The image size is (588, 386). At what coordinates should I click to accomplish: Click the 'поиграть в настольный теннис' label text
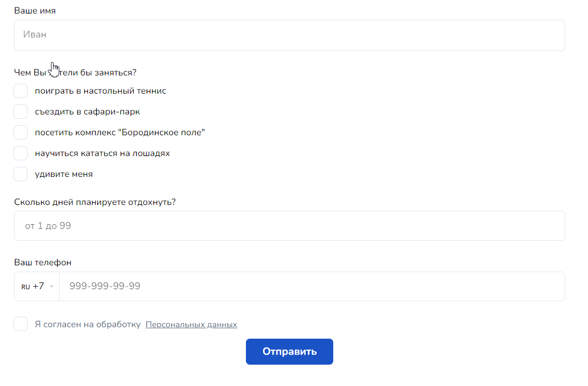coord(100,91)
